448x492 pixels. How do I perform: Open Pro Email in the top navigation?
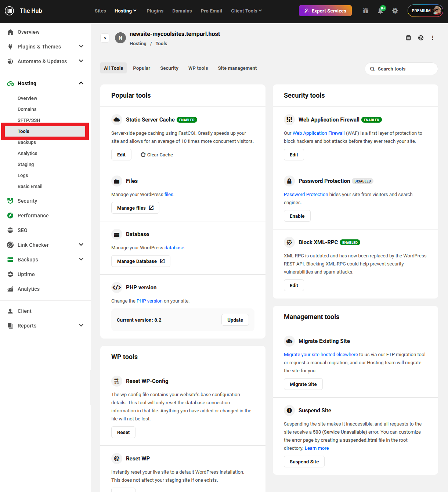(212, 11)
